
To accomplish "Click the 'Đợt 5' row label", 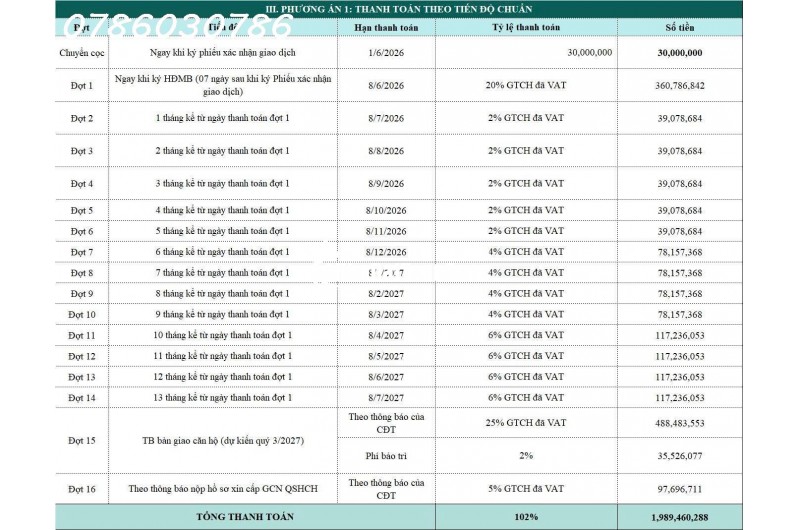I will point(82,210).
